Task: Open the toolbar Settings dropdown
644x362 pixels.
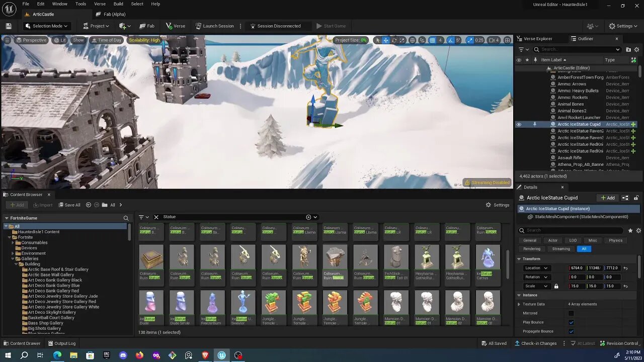Action: pos(623,26)
